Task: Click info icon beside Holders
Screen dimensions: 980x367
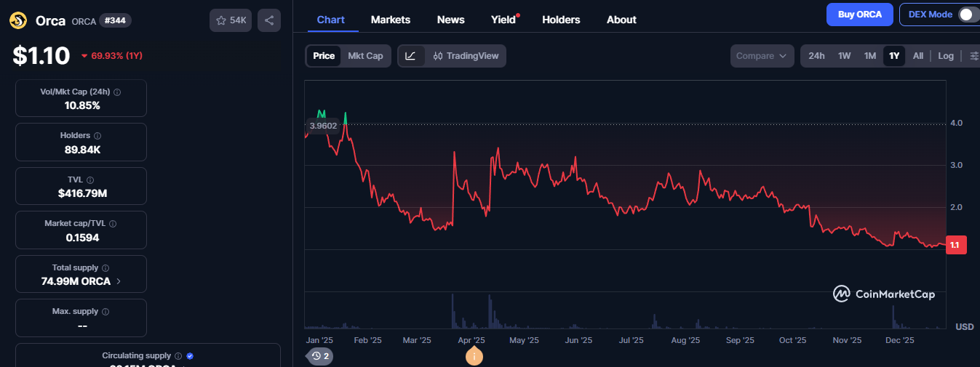Action: click(x=97, y=136)
